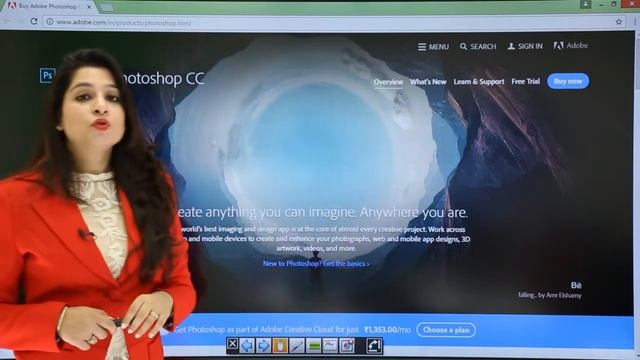Open the Learn & Support tab
The width and height of the screenshot is (640, 360).
click(x=479, y=82)
